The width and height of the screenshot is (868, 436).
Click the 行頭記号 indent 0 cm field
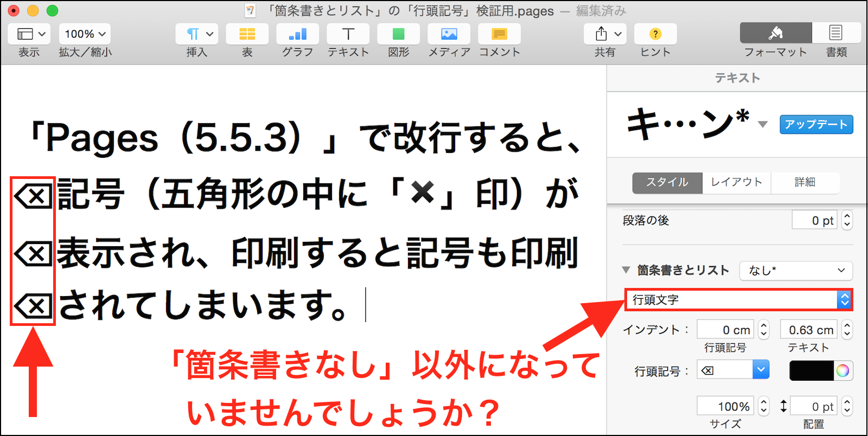[x=726, y=330]
